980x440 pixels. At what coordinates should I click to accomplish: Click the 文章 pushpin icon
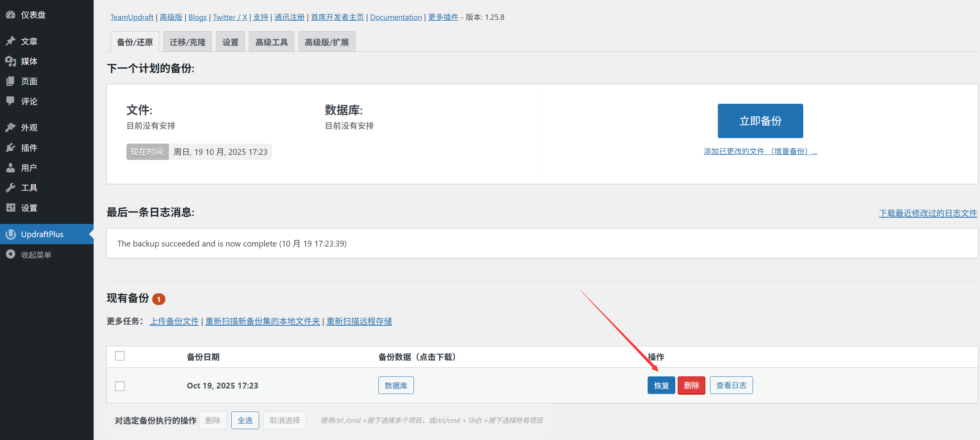point(11,41)
